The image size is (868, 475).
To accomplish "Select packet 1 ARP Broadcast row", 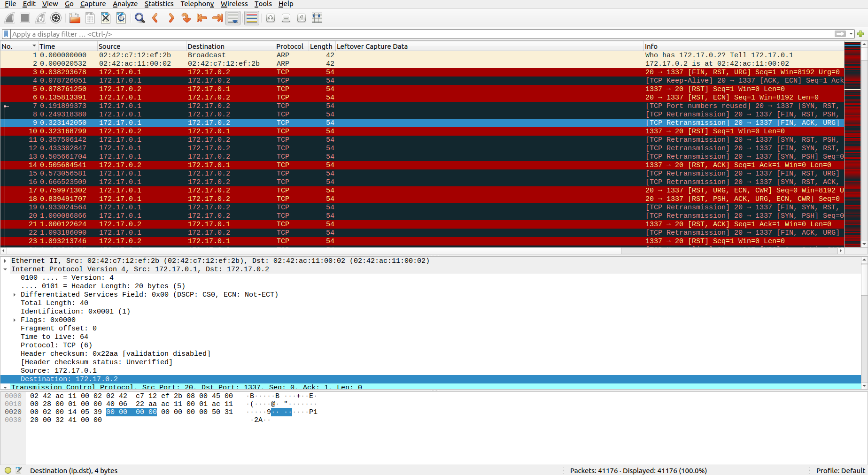I will coord(422,55).
